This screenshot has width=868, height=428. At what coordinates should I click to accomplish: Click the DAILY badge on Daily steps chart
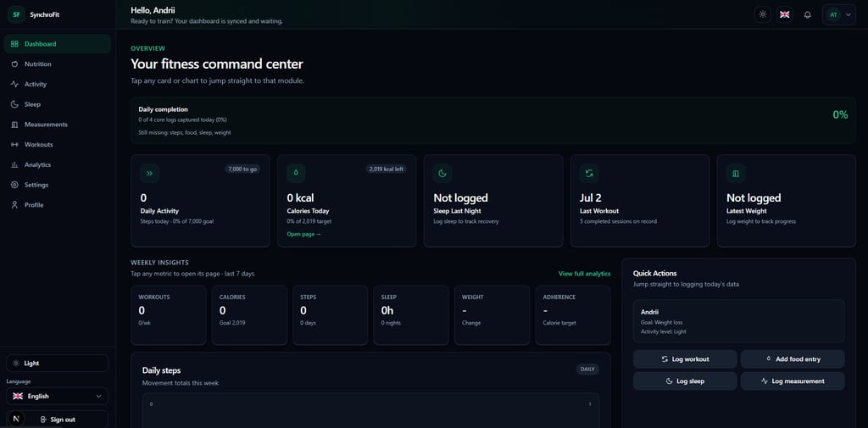point(587,370)
